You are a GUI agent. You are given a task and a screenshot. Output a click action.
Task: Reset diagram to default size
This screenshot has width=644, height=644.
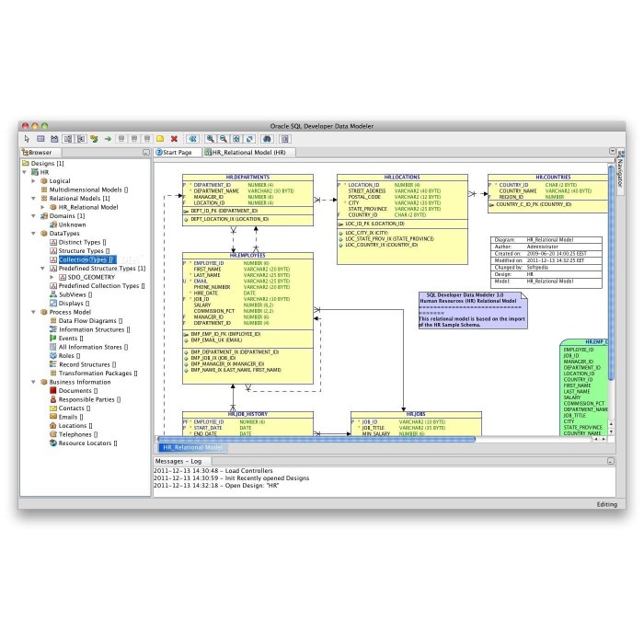tap(249, 139)
